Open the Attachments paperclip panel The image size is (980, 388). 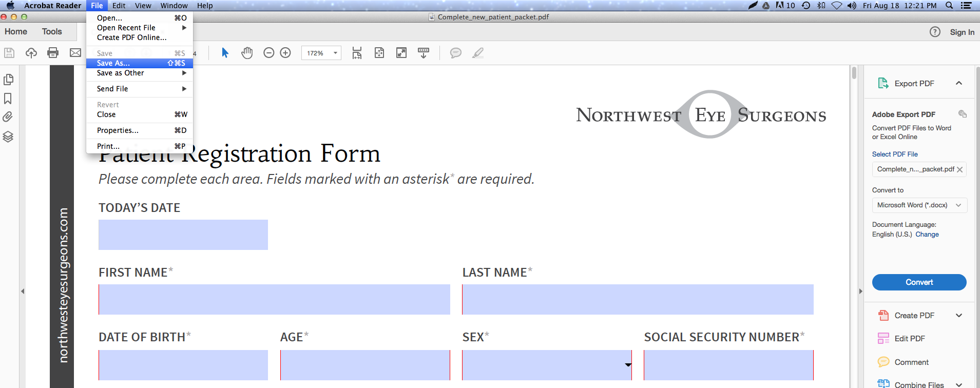click(8, 117)
